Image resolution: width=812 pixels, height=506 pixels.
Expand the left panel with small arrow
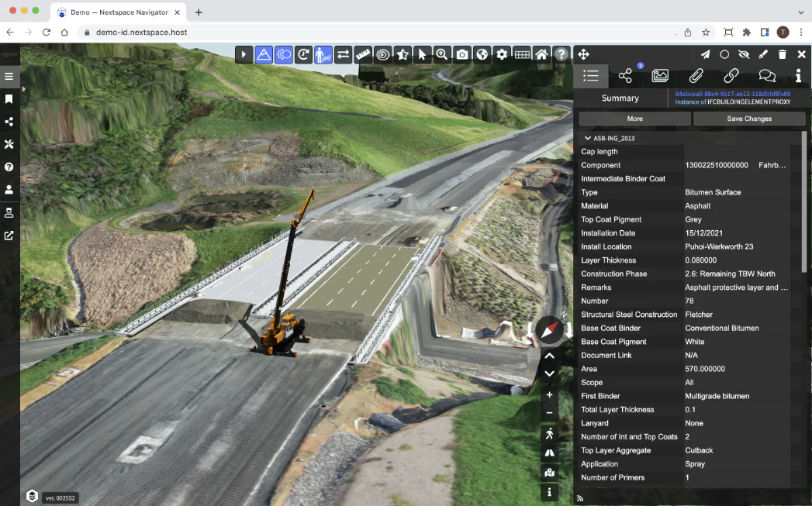[23, 89]
